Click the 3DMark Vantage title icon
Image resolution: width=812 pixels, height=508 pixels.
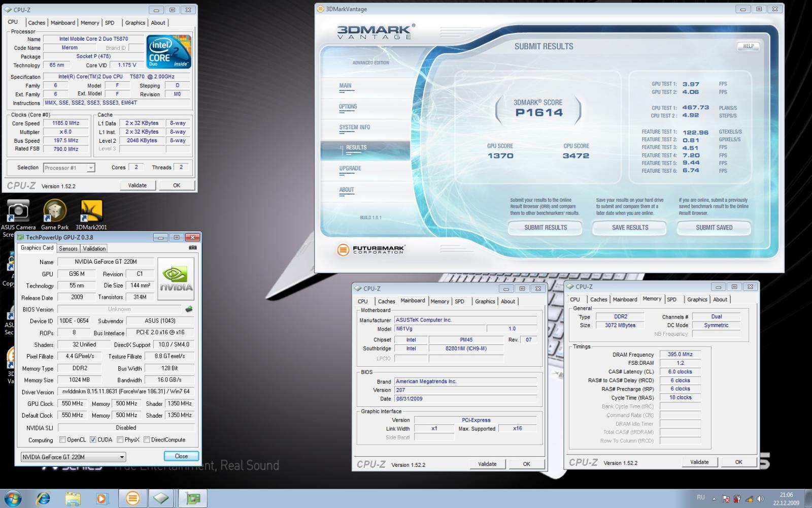pyautogui.click(x=320, y=9)
